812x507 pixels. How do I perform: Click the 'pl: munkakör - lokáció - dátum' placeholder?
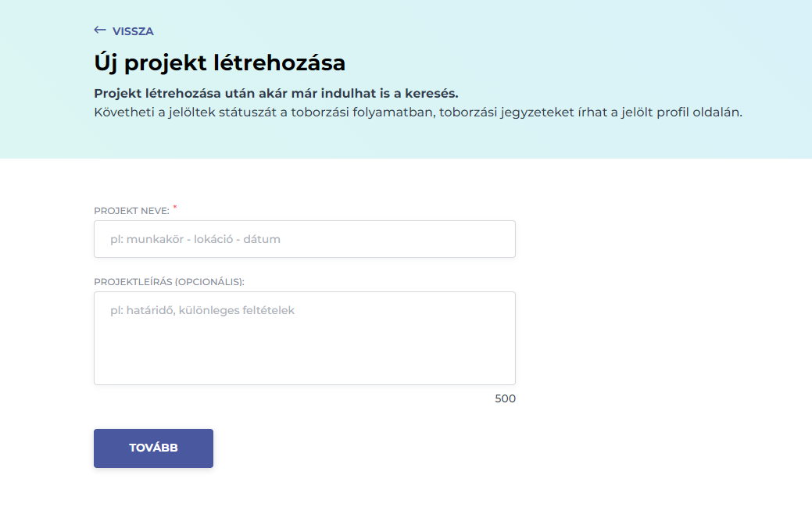[195, 239]
